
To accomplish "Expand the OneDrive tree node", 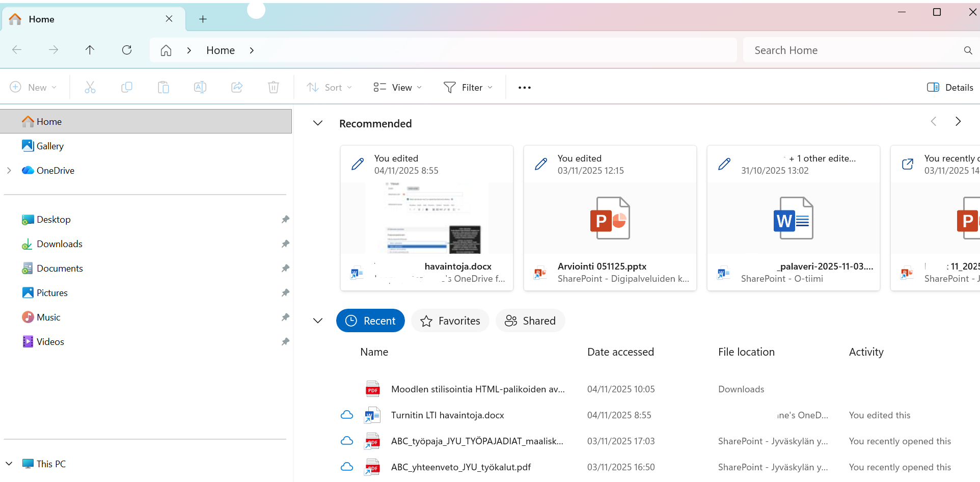I will (x=9, y=171).
